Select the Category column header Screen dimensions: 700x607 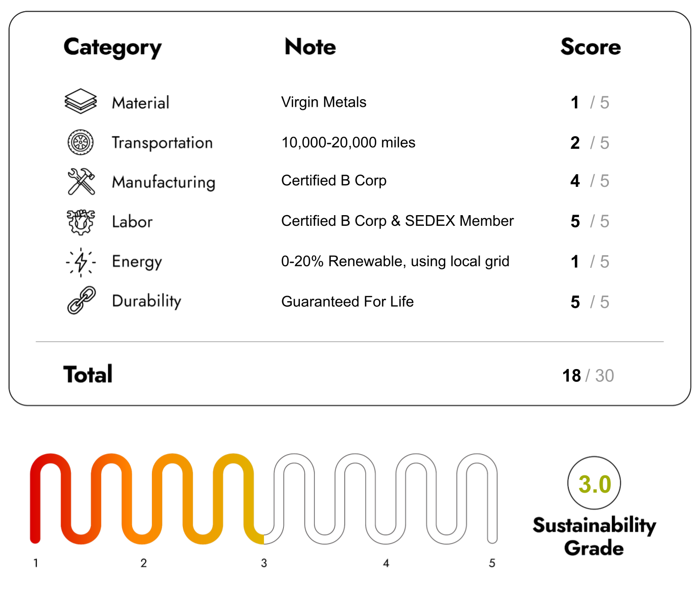pos(112,48)
